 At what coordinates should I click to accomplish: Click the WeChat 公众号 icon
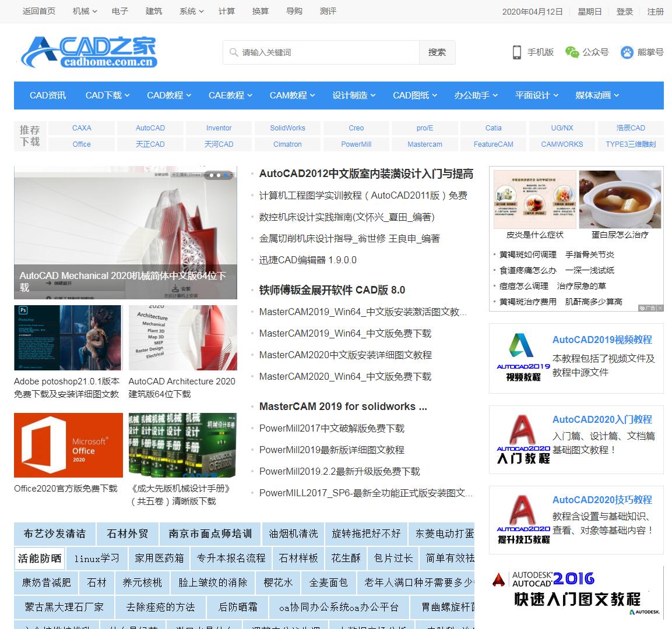[572, 52]
